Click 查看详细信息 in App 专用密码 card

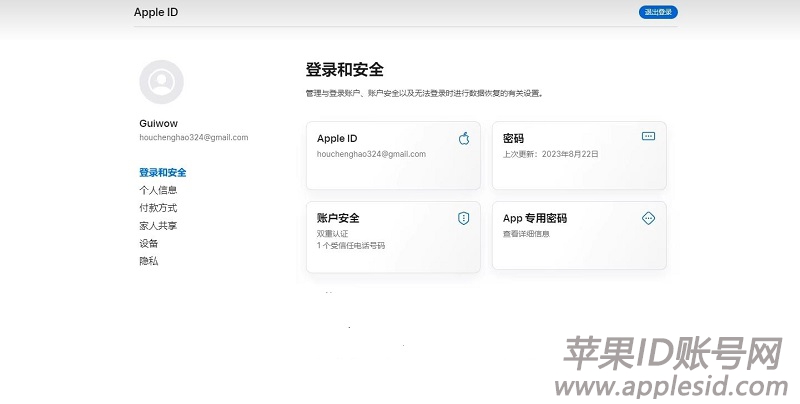[x=526, y=234]
